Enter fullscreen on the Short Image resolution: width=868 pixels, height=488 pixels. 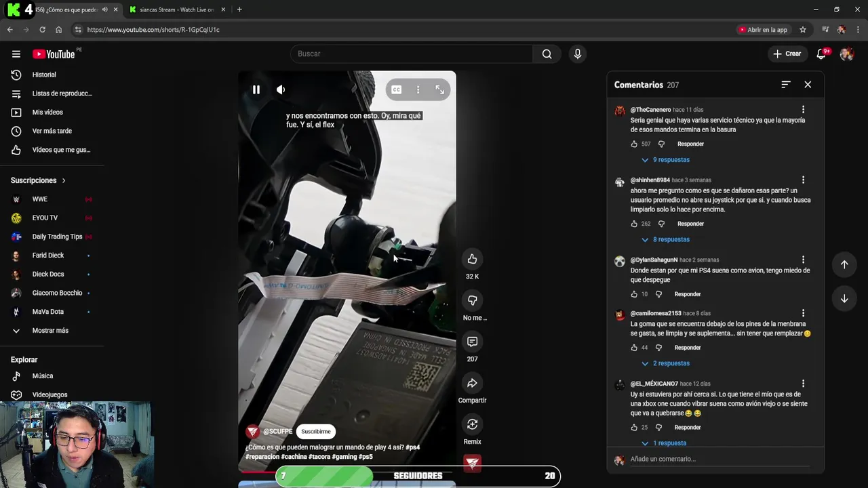tap(439, 89)
